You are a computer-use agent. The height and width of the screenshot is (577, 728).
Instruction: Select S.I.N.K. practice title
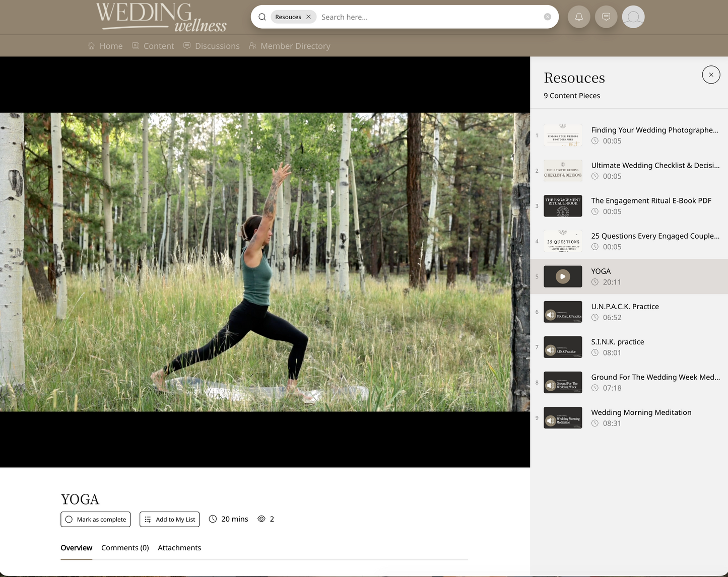tap(618, 341)
